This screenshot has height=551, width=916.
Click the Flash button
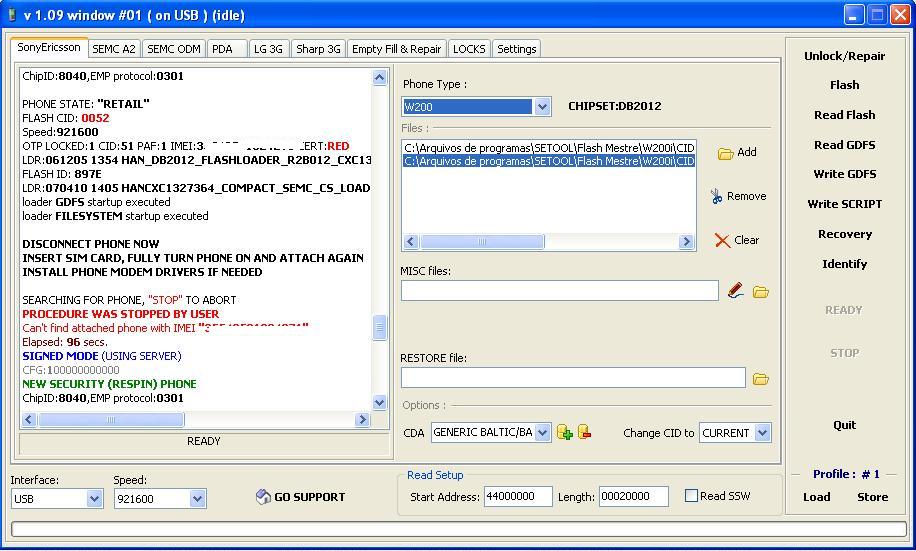[x=844, y=85]
